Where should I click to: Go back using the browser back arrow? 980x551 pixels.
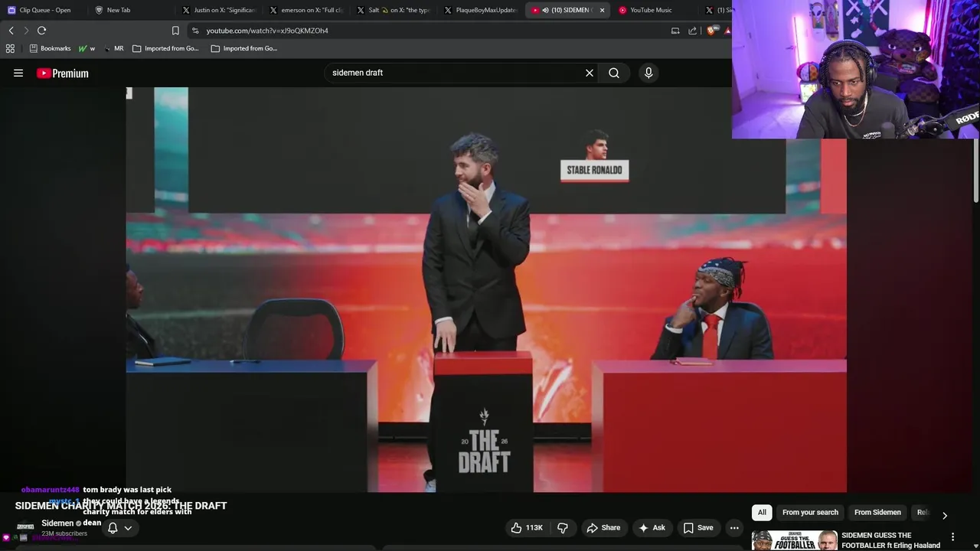[11, 31]
